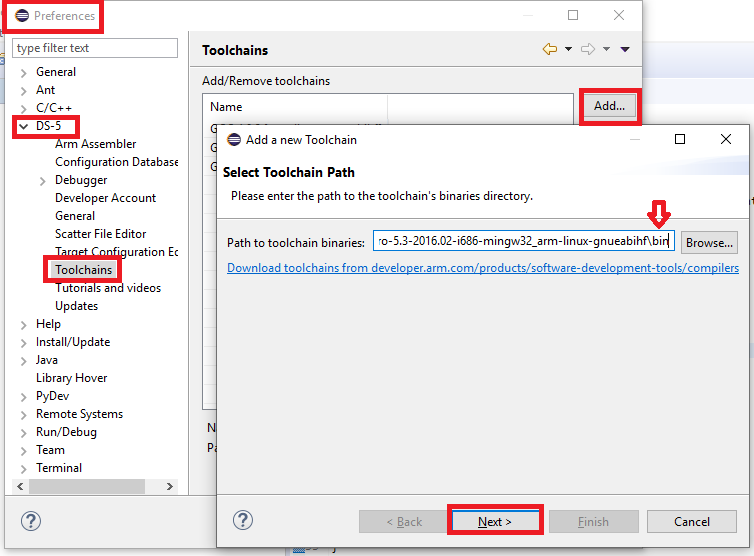
Task: Click Browse... for toolchain path
Action: click(x=709, y=243)
